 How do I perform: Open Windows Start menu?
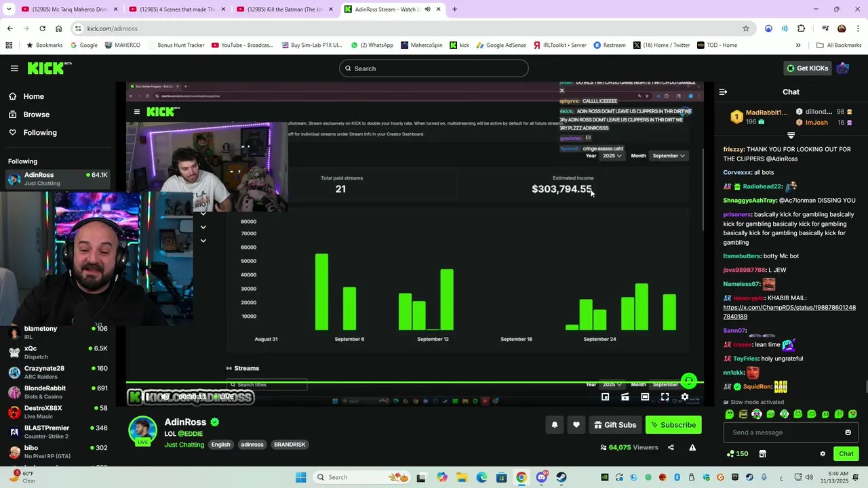(301, 477)
